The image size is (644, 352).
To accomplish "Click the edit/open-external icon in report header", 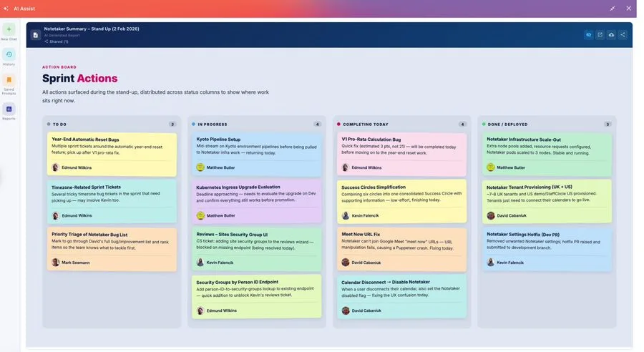I will tap(600, 35).
